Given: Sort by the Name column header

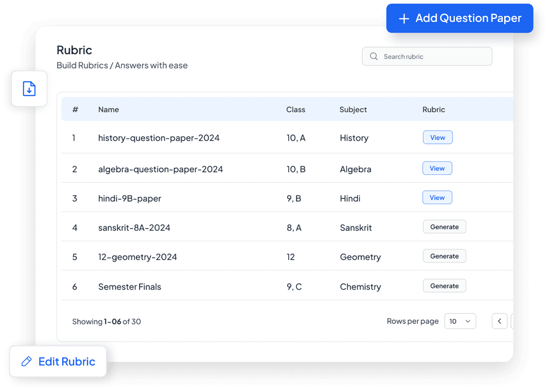Looking at the screenshot, I should 108,110.
